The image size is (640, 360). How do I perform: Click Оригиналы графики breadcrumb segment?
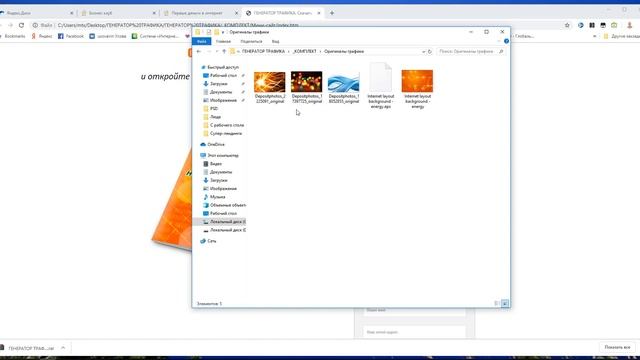pos(344,52)
